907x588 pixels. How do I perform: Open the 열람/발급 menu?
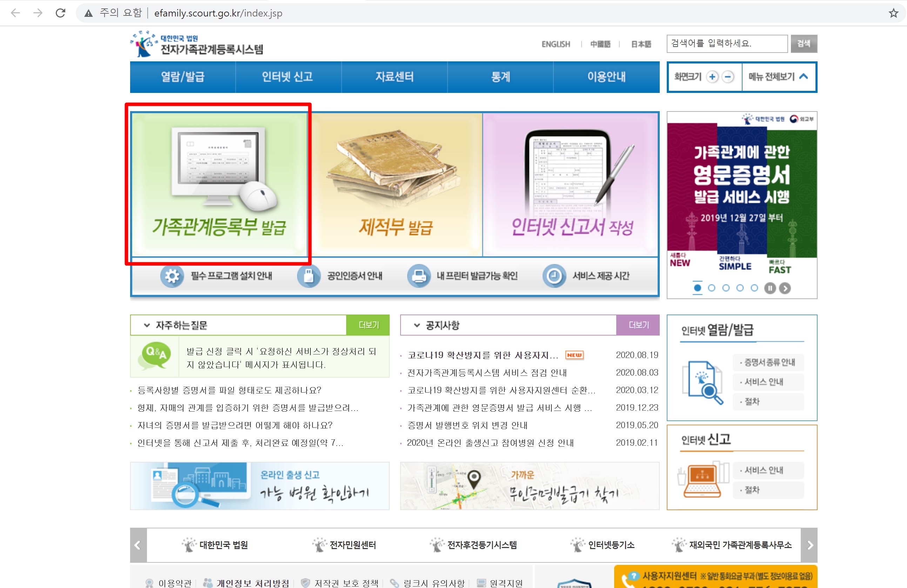(x=182, y=77)
